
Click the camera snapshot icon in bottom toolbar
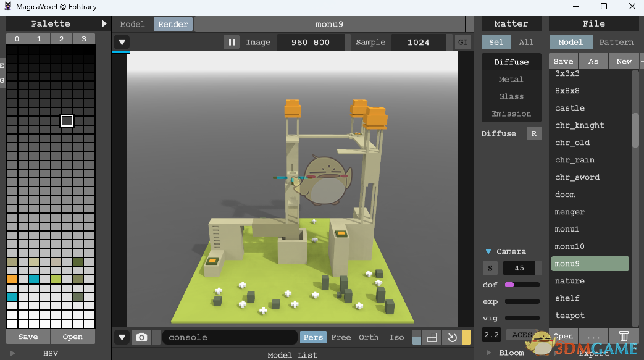(x=141, y=337)
